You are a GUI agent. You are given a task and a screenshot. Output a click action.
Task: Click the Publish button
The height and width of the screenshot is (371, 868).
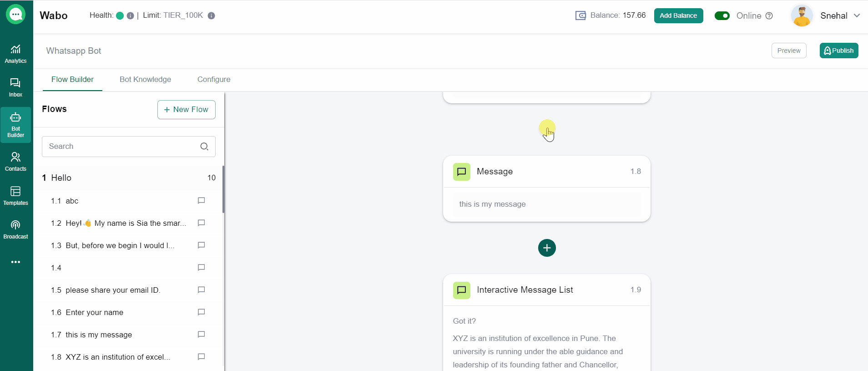838,51
